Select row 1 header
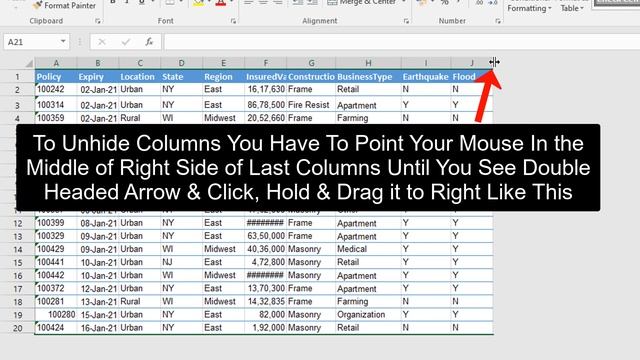The width and height of the screenshot is (640, 360). (17, 77)
